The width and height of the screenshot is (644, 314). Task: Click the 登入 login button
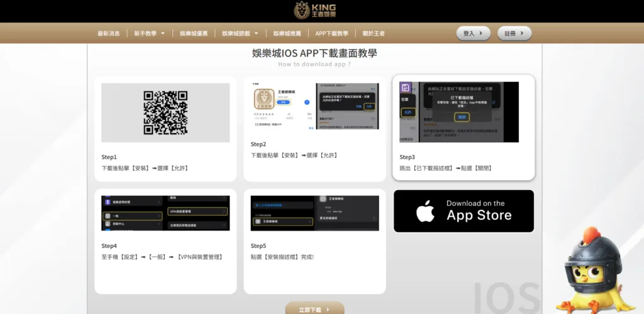click(473, 34)
